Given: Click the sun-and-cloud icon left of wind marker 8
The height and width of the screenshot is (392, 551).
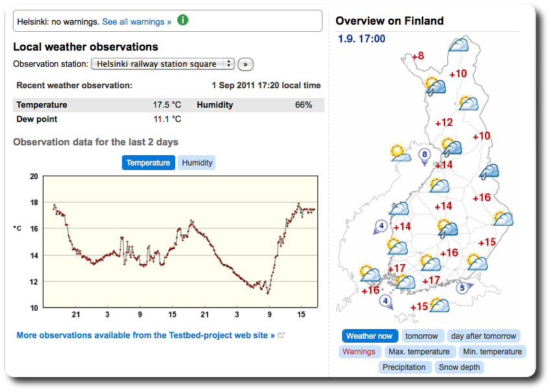Looking at the screenshot, I should tap(400, 153).
